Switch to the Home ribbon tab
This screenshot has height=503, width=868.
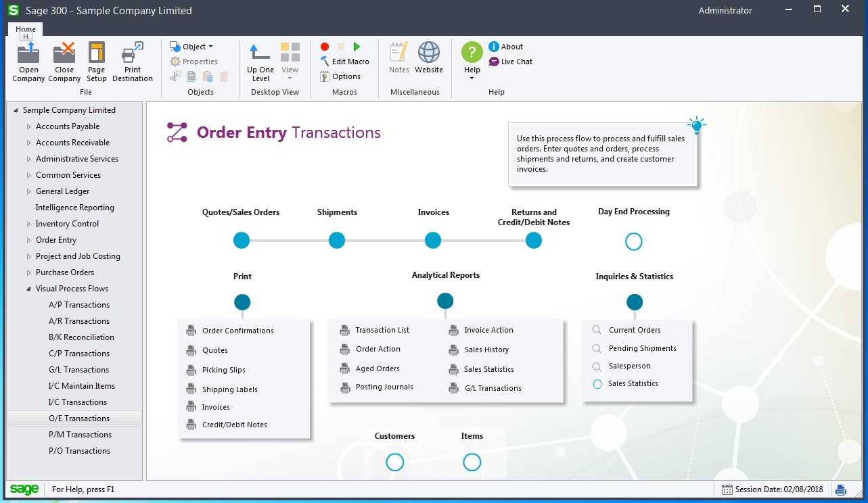[26, 29]
